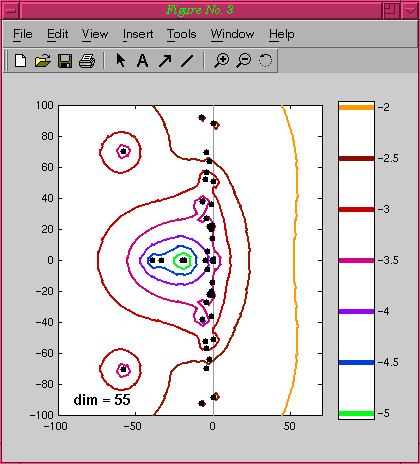420x464 pixels.
Task: Toggle the Zoom In magnifier tool
Action: click(x=221, y=61)
